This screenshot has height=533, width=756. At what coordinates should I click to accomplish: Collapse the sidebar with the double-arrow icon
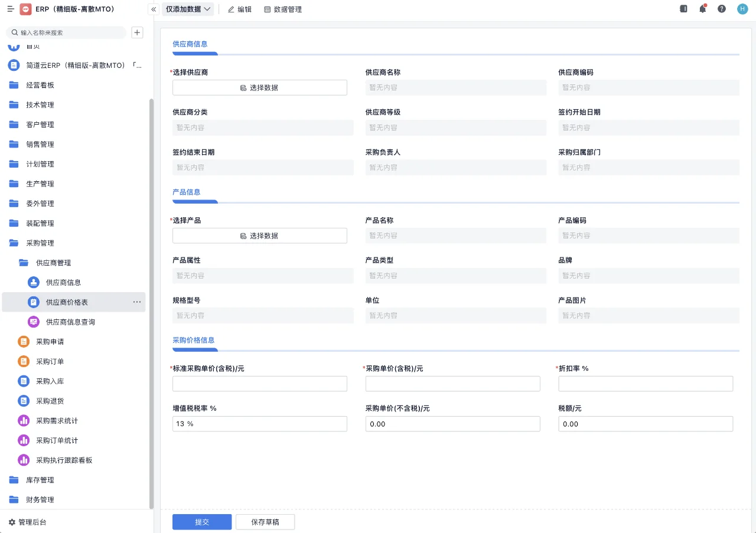click(x=153, y=9)
